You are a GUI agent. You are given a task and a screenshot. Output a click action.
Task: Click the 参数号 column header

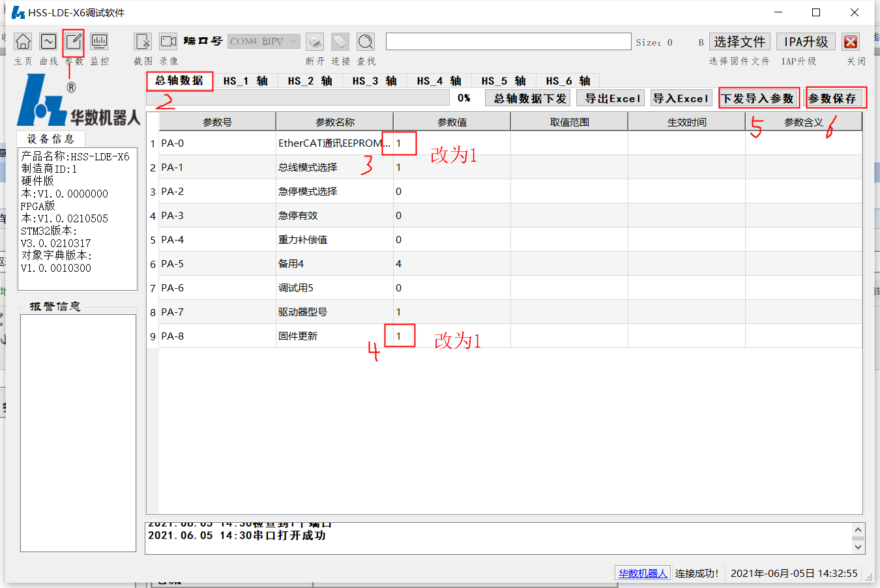click(x=217, y=122)
